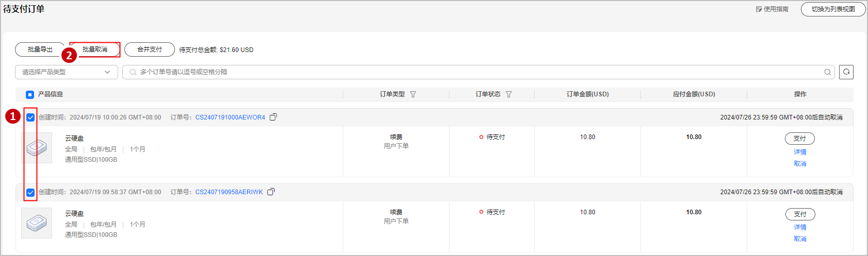Click copy icon next to order CS2407190958AERIWK
Screen dimensions: 868x256
(x=271, y=192)
